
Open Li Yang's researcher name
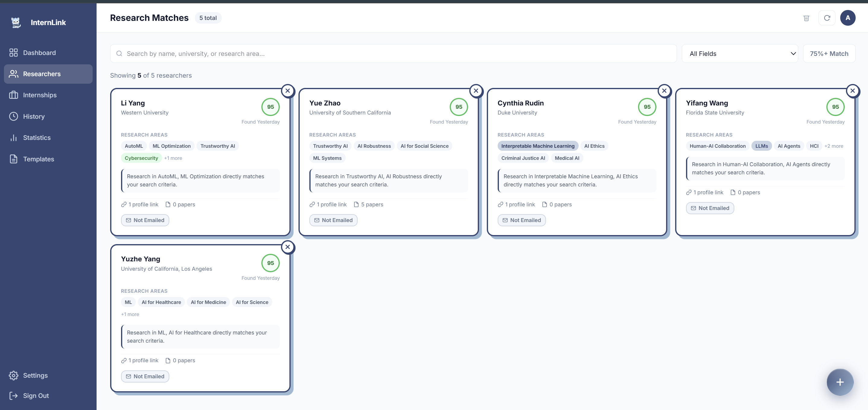click(133, 103)
